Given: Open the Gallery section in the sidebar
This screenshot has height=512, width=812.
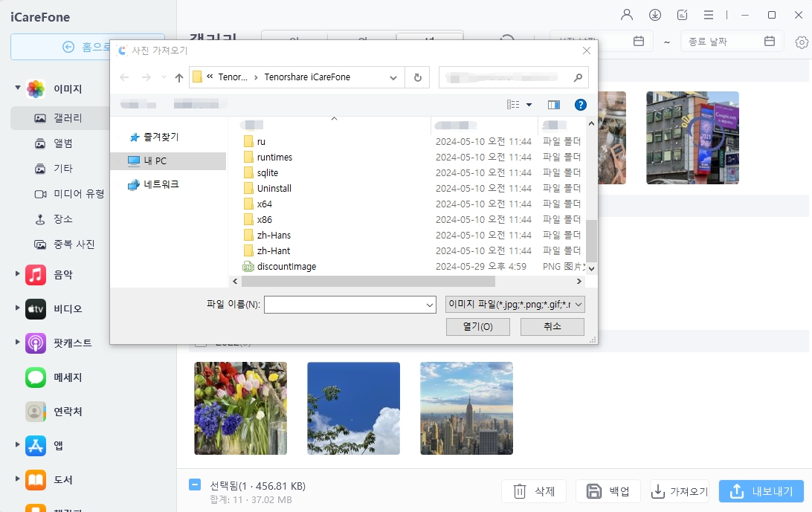Looking at the screenshot, I should [65, 117].
